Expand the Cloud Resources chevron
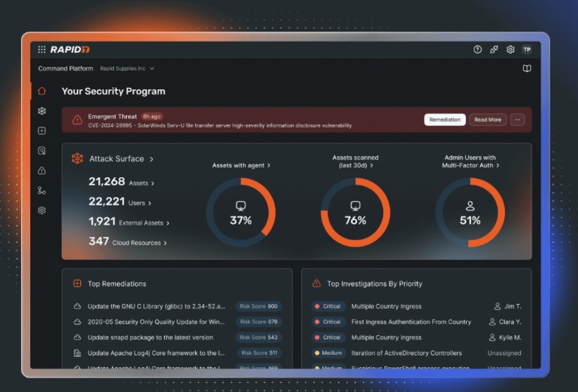The width and height of the screenshot is (578, 392). [x=166, y=243]
